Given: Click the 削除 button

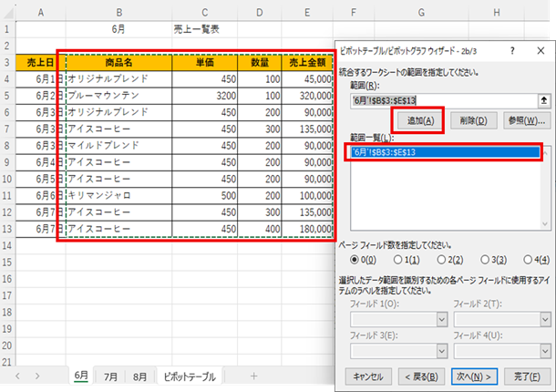Looking at the screenshot, I should point(473,120).
